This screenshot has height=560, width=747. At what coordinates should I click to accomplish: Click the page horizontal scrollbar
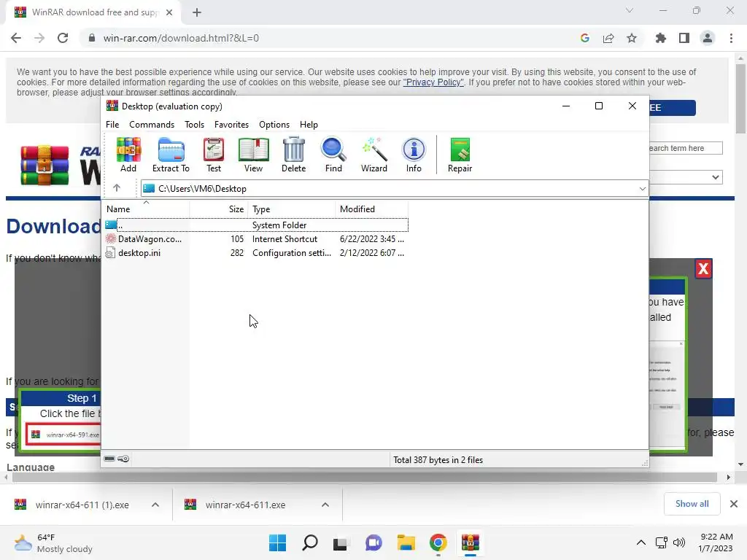point(365,477)
